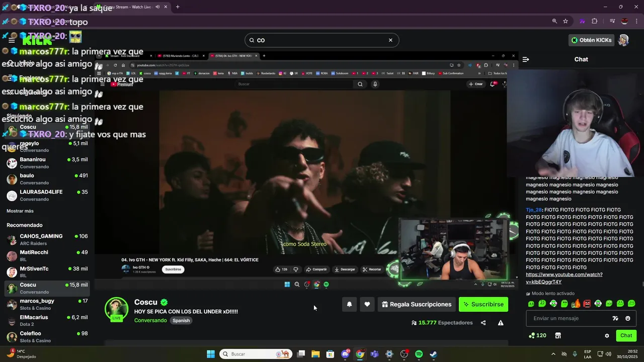Open File Explorer from taskbar
Image resolution: width=644 pixels, height=362 pixels.
coord(315,354)
